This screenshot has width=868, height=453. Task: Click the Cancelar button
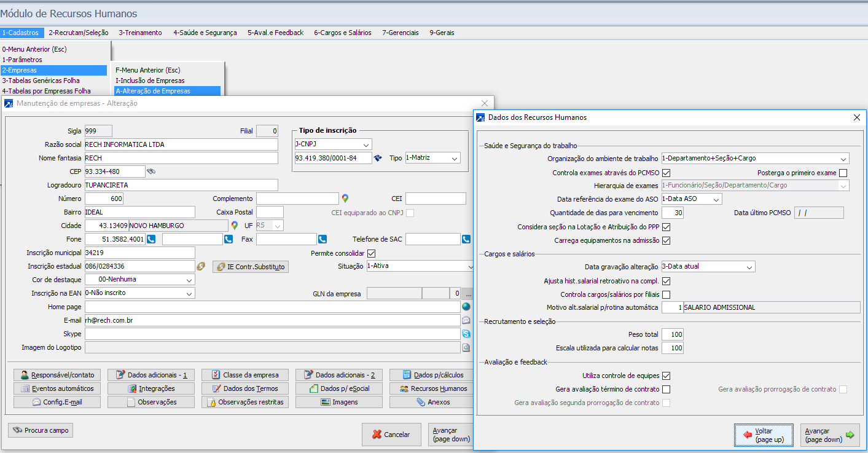[x=391, y=435]
